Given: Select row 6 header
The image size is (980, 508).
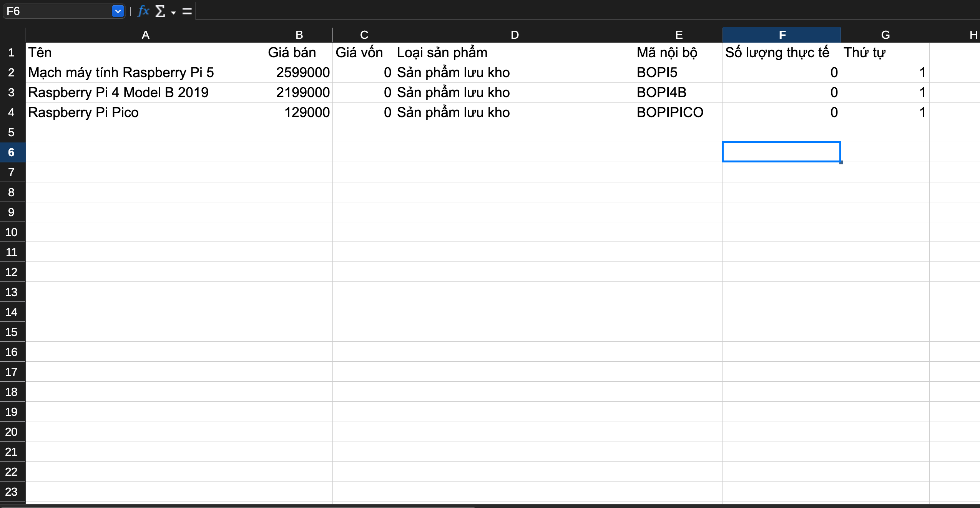Looking at the screenshot, I should coord(12,152).
